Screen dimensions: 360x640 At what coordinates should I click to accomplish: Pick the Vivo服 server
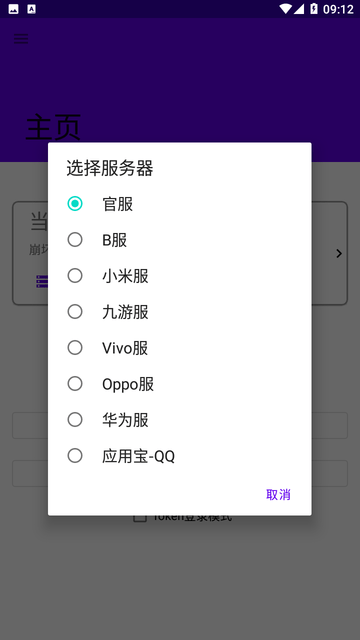(75, 348)
